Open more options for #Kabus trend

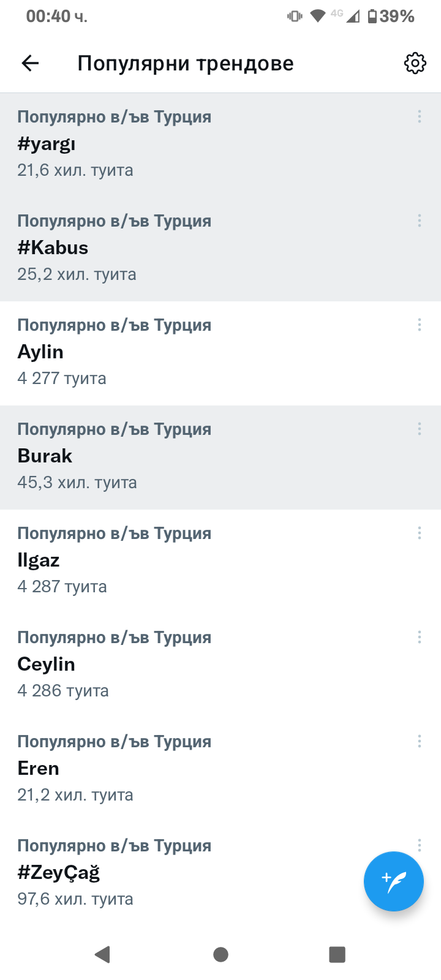point(419,221)
